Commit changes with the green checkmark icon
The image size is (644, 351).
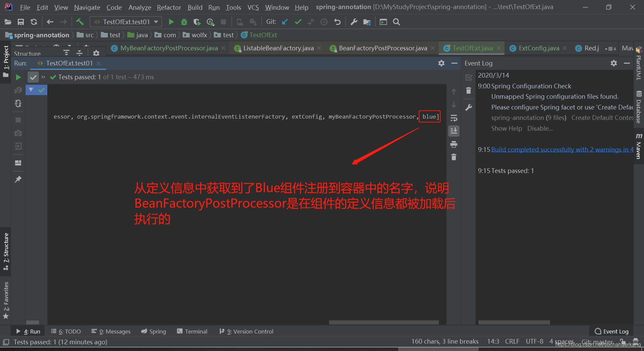(x=298, y=22)
